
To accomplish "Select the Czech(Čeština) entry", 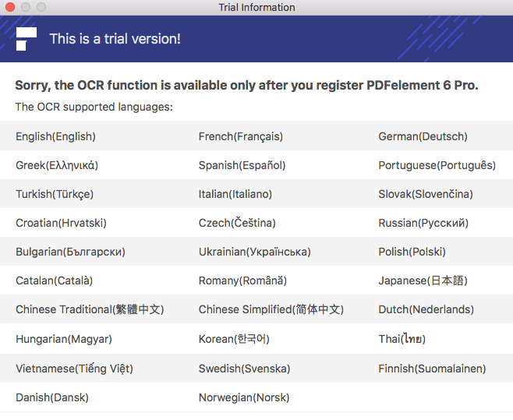I will [x=237, y=223].
